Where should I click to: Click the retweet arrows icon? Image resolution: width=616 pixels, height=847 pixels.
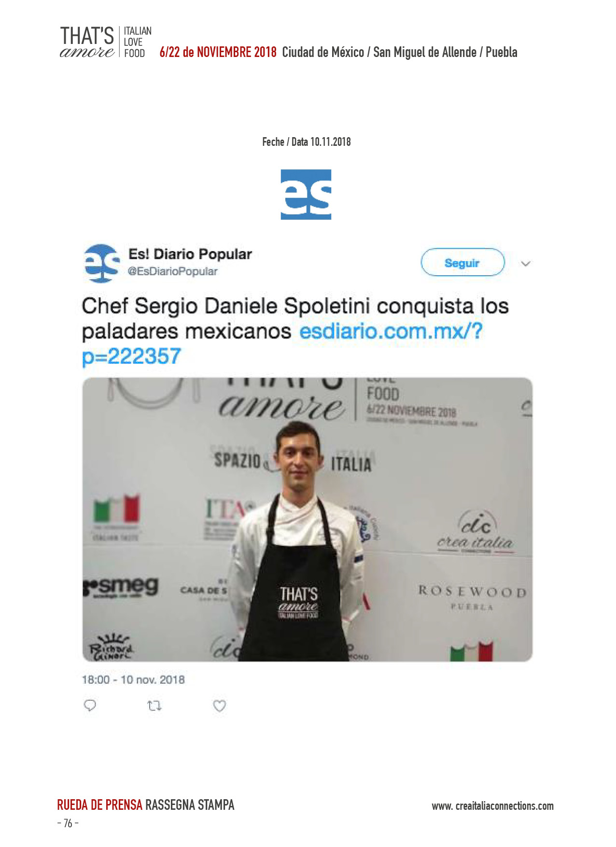point(154,706)
